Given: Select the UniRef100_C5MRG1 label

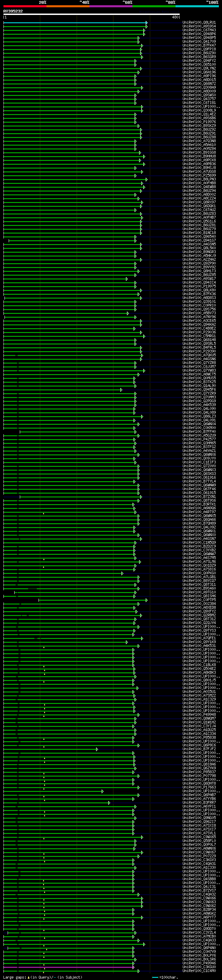Looking at the screenshot, I should click(199, 336).
